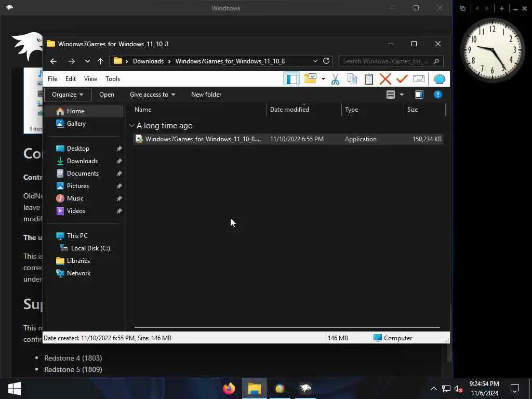Open Documents in quick access
The height and width of the screenshot is (399, 532).
[x=84, y=174]
